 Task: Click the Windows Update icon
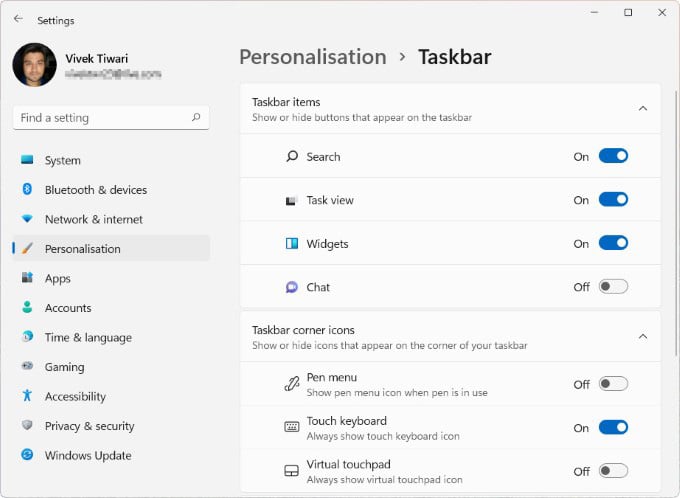pos(27,456)
